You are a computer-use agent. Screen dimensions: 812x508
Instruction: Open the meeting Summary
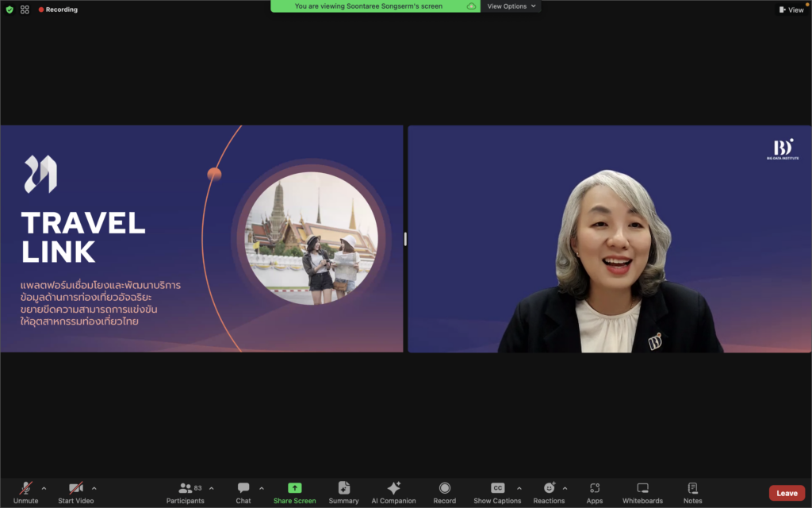point(343,488)
